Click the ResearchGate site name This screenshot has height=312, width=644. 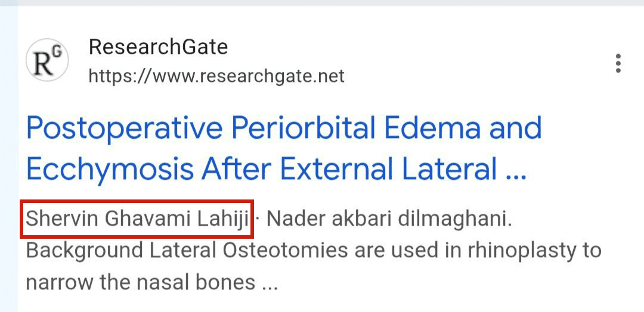(158, 46)
